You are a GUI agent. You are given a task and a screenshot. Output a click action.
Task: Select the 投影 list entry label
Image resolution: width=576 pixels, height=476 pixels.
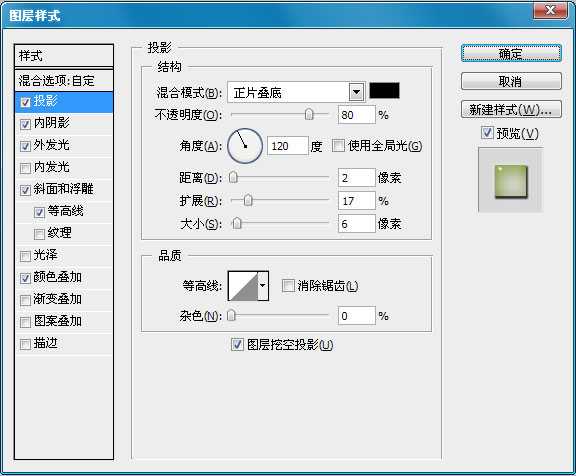coord(46,101)
